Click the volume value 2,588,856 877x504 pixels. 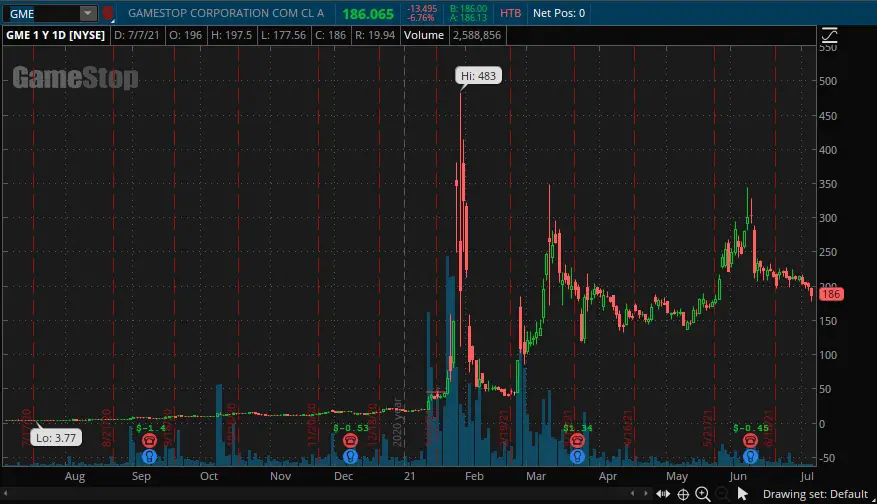click(x=477, y=35)
